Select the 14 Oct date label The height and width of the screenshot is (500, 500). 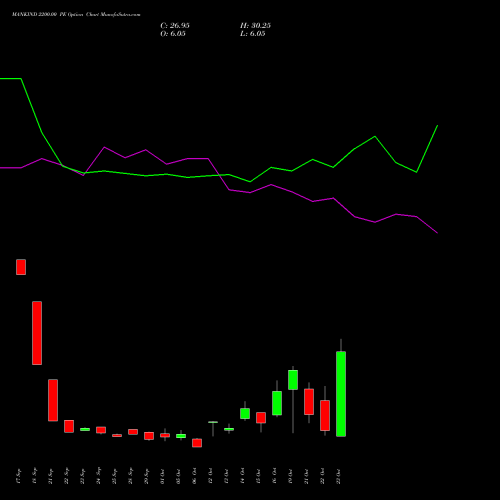click(242, 476)
